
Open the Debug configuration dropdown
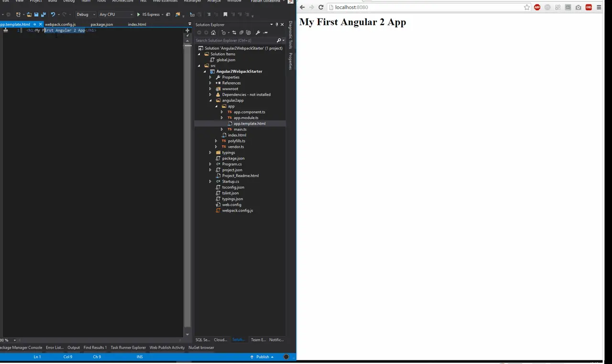pyautogui.click(x=86, y=14)
